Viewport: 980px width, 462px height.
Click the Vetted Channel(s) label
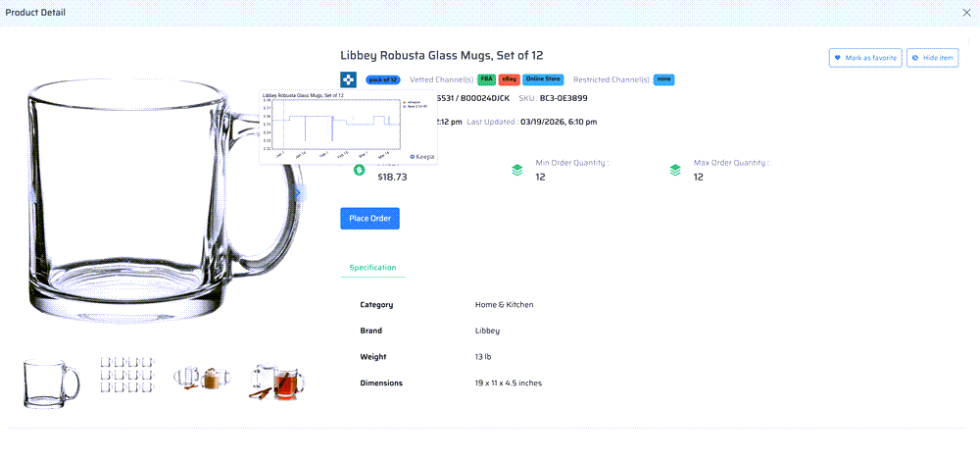tap(443, 80)
